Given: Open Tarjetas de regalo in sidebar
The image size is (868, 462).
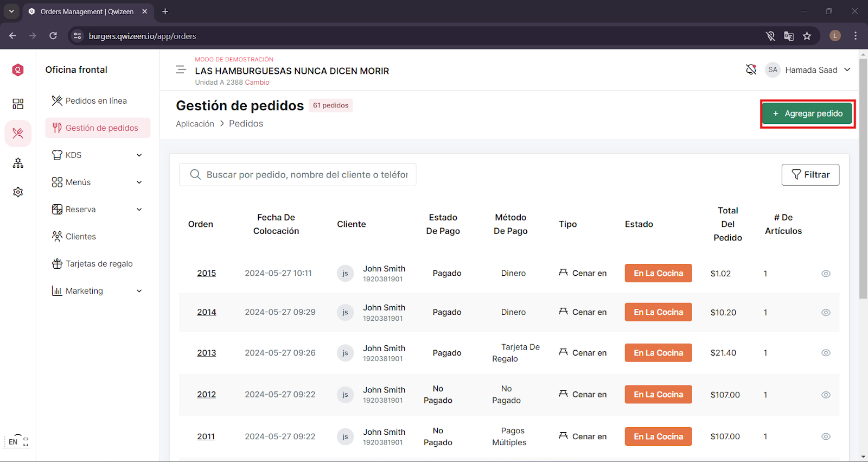Looking at the screenshot, I should click(x=98, y=264).
